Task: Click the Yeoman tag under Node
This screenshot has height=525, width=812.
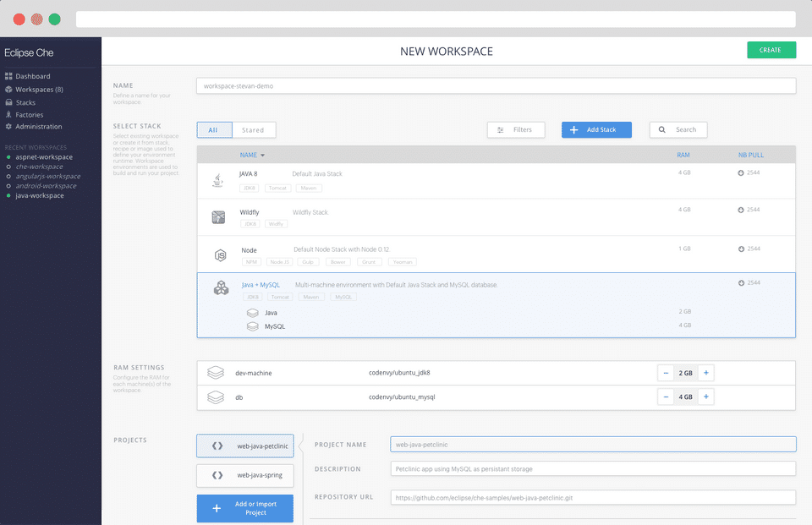Action: coord(403,262)
